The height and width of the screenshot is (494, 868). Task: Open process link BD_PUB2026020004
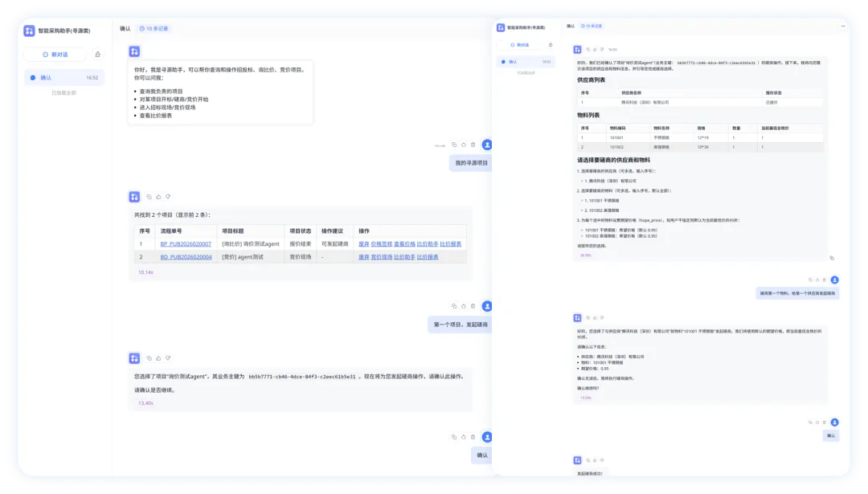[x=186, y=257]
